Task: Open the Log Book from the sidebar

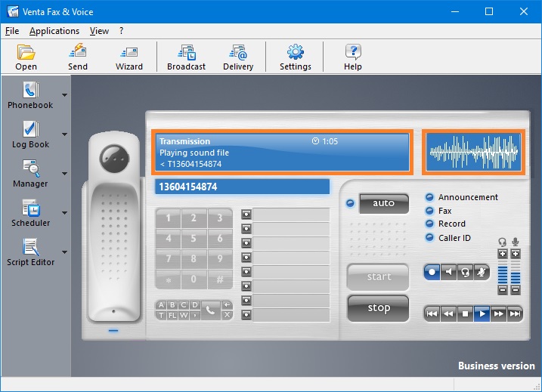Action: (30, 134)
